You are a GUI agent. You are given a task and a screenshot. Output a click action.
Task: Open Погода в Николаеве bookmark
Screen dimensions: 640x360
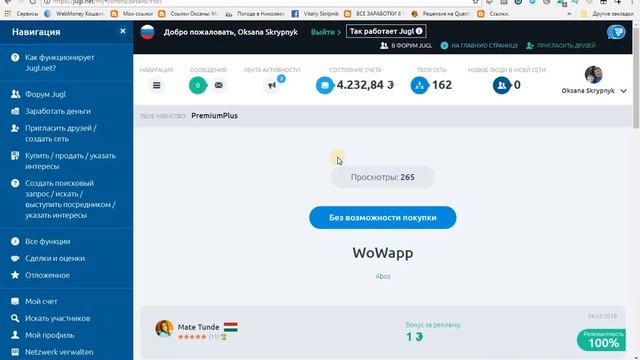point(255,13)
